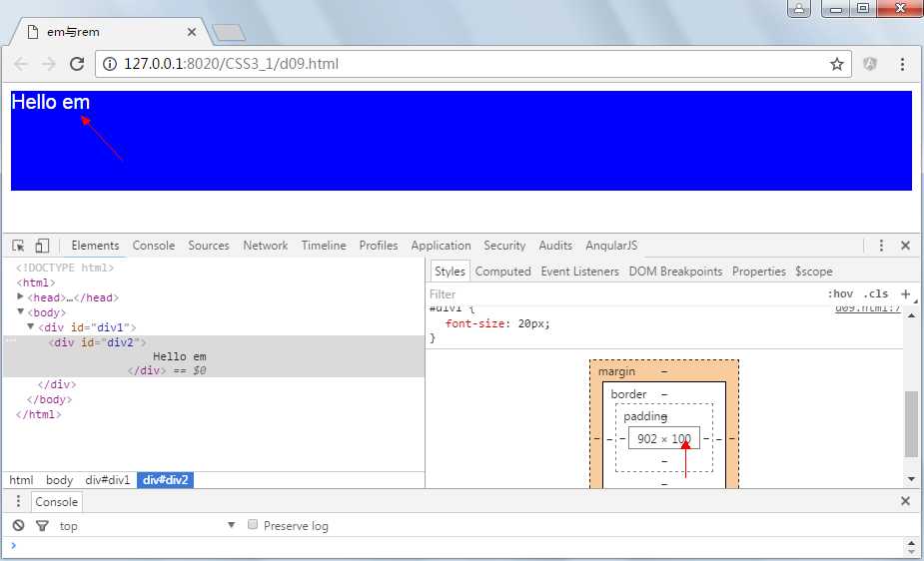Select the Event Listeners tab
Image resolution: width=924 pixels, height=561 pixels.
click(x=579, y=272)
